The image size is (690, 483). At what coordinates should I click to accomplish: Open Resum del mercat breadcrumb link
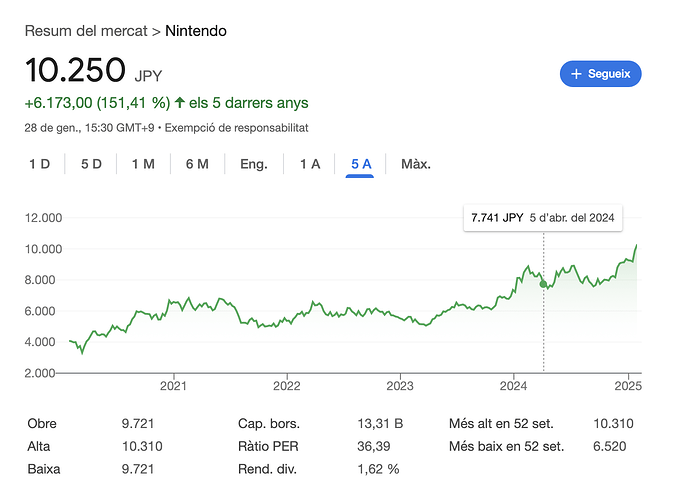click(x=86, y=31)
